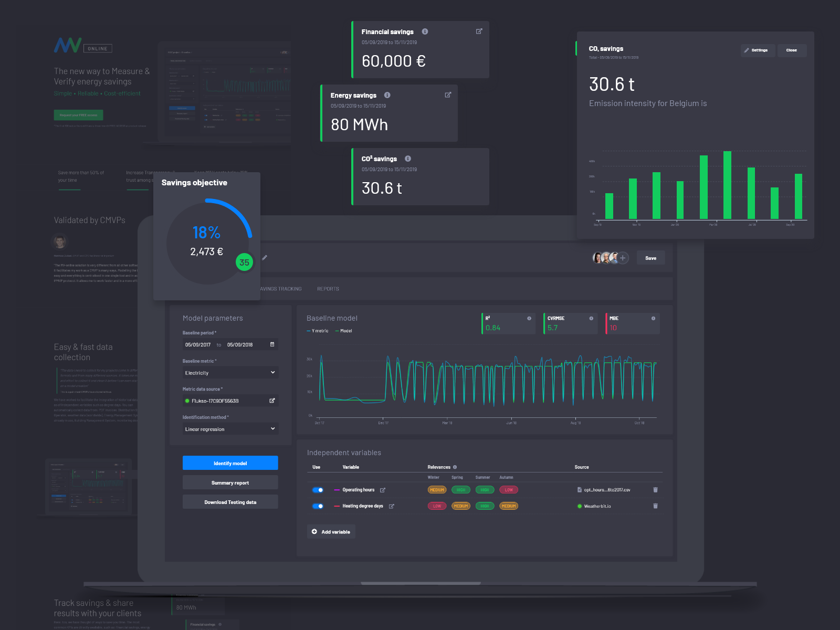The image size is (840, 630).
Task: Enable the Use toggle for Operating hours
Action: pos(318,489)
